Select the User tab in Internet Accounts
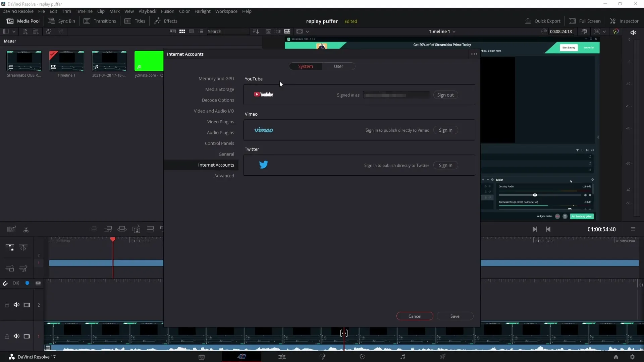 point(338,66)
